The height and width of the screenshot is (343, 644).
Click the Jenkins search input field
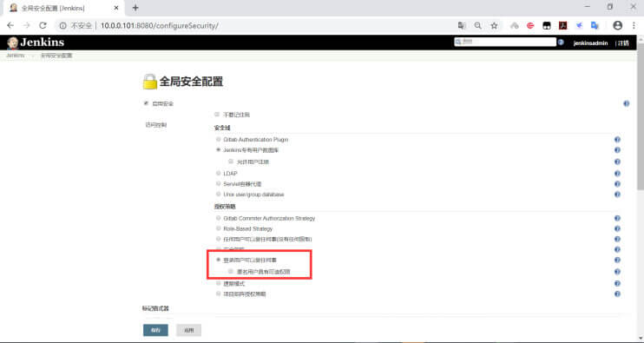[505, 42]
